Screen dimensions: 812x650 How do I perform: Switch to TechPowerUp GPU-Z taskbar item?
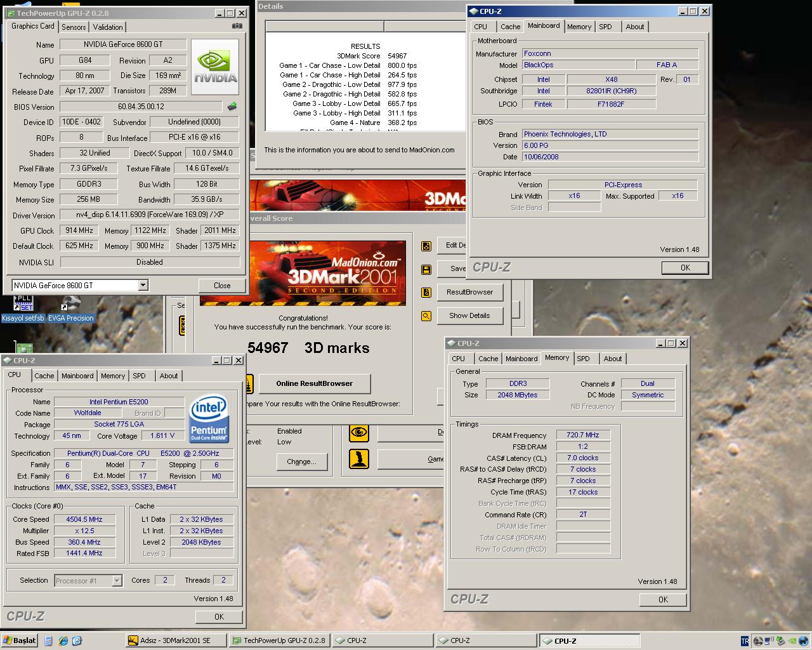(279, 640)
